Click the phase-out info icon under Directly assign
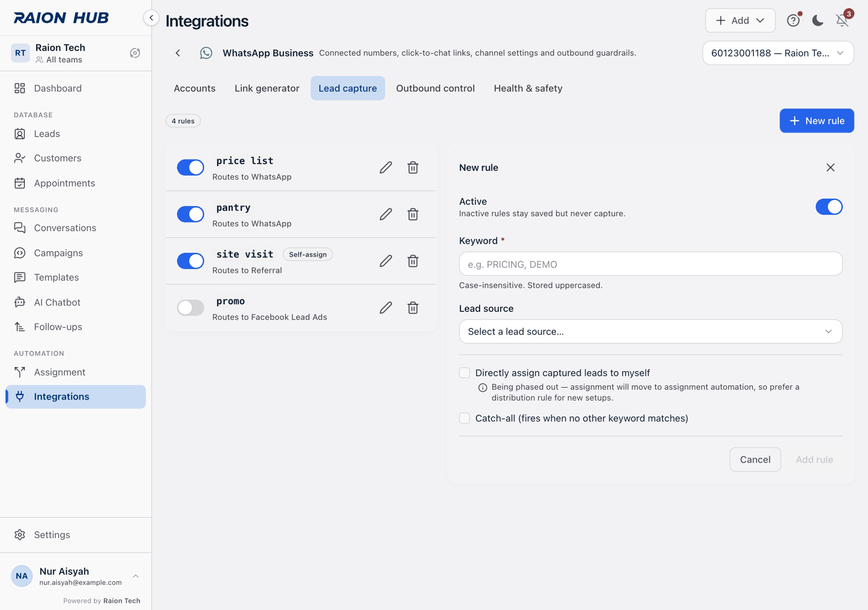This screenshot has height=610, width=868. tap(482, 388)
